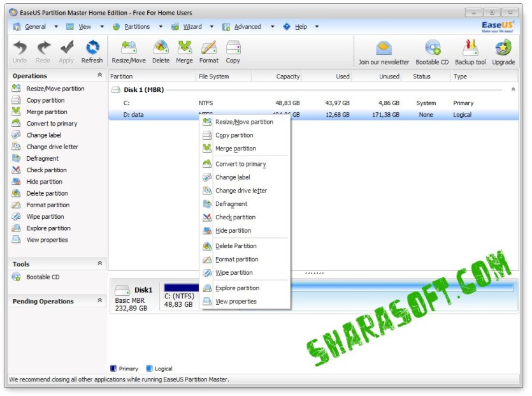The width and height of the screenshot is (532, 396).
Task: Click Bootable CD icon in Tools panel
Action: click(x=17, y=277)
